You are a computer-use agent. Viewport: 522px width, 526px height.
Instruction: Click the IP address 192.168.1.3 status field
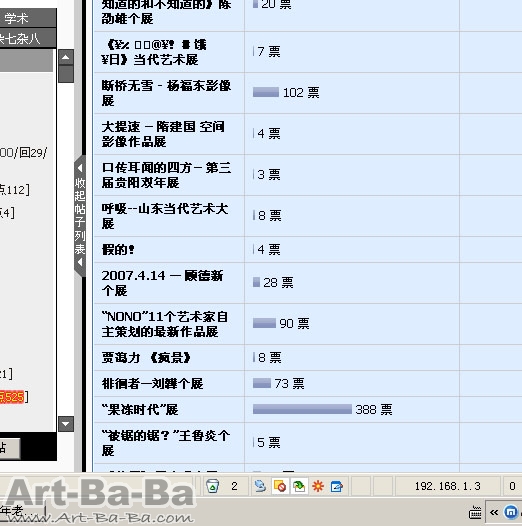coord(448,486)
